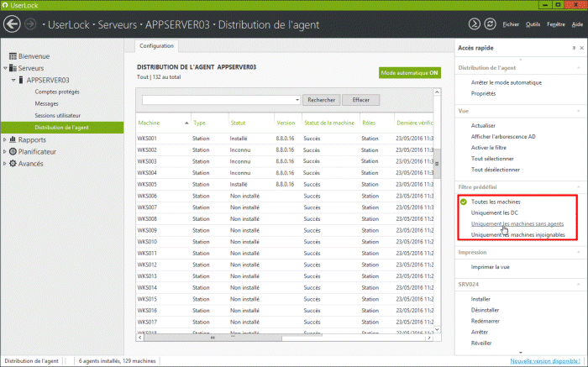Click Arrêter le mode automatique
Image resolution: width=588 pixels, height=367 pixels.
pos(507,82)
